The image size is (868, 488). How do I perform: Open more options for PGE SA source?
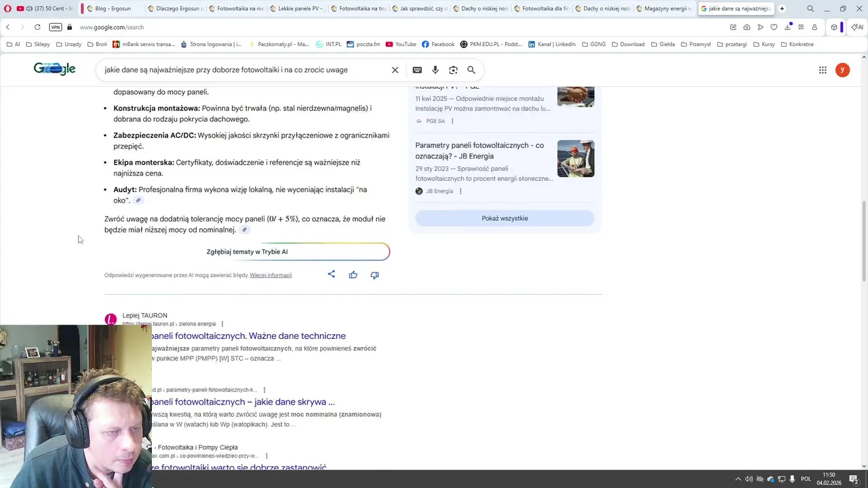pyautogui.click(x=452, y=121)
